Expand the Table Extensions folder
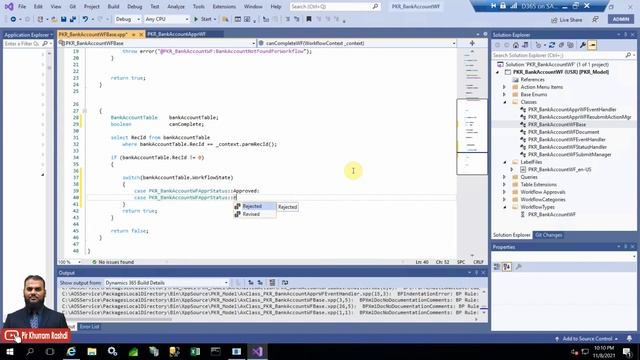Viewport: 640px width, 360px height. point(504,184)
